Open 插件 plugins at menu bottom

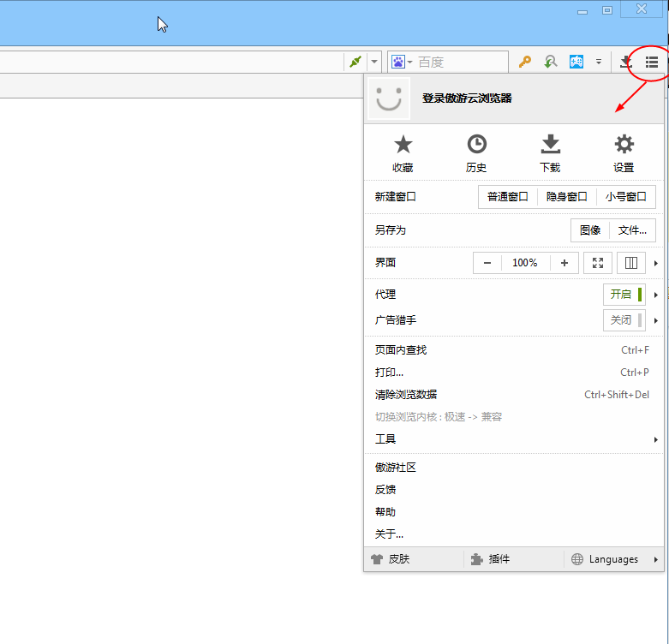(x=514, y=559)
